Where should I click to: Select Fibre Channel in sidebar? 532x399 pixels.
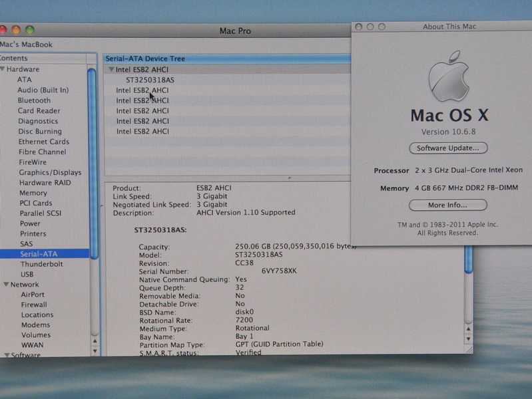click(43, 152)
